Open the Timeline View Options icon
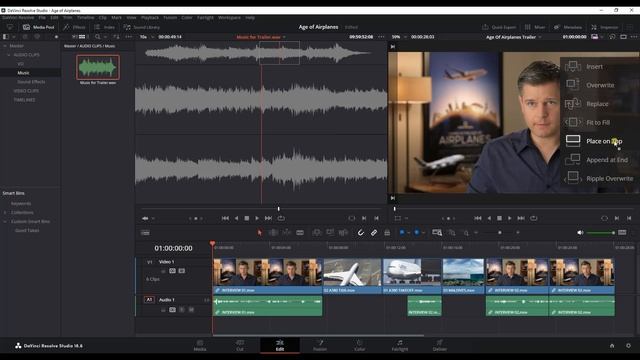 (145, 233)
